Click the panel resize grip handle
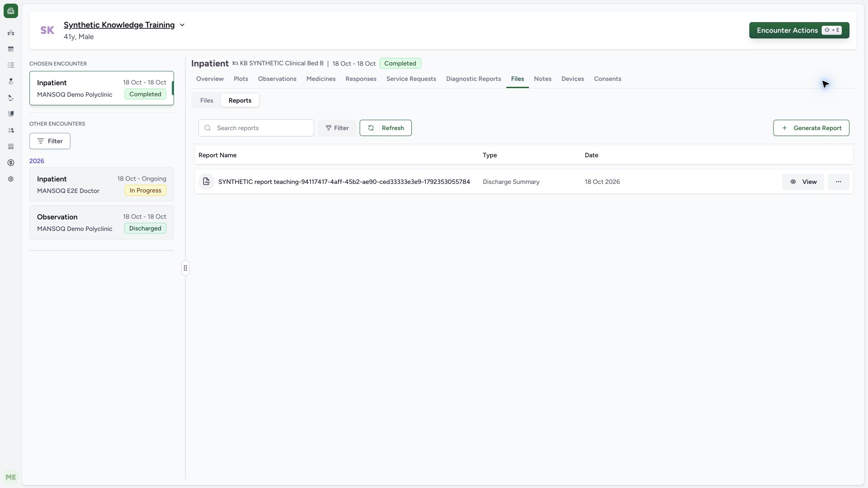Image resolution: width=868 pixels, height=488 pixels. click(185, 268)
